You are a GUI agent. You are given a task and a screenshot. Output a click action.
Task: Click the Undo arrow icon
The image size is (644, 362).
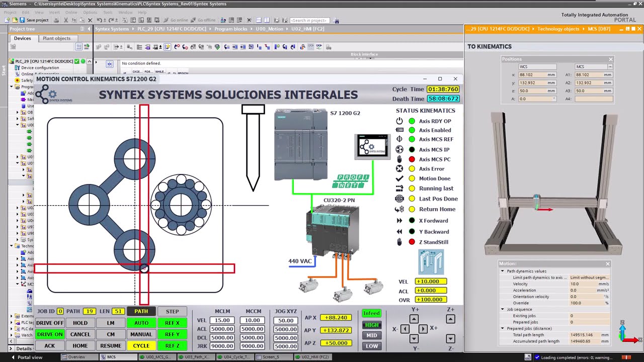point(100,20)
